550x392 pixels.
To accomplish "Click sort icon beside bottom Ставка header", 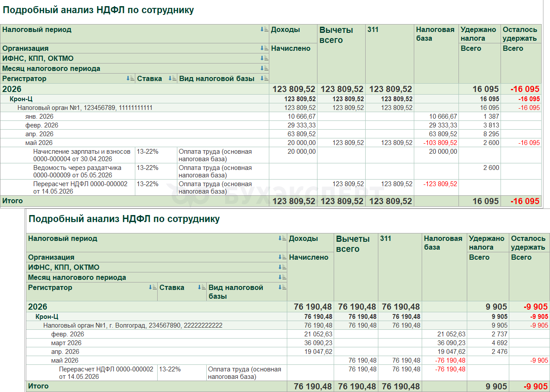I will (201, 287).
